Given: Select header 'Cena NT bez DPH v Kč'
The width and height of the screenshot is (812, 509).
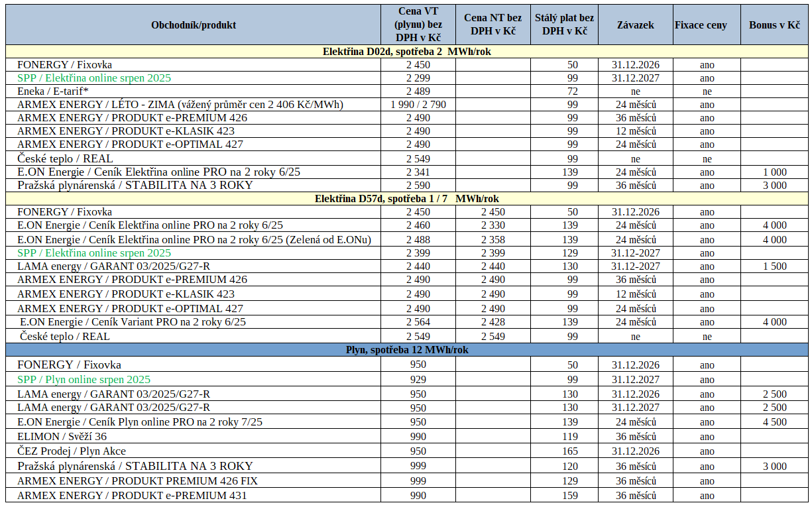Looking at the screenshot, I should pos(493,25).
